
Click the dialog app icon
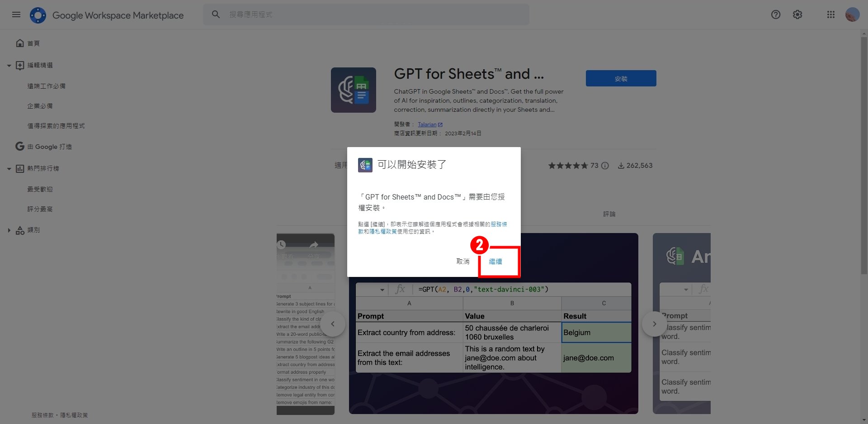pyautogui.click(x=365, y=165)
